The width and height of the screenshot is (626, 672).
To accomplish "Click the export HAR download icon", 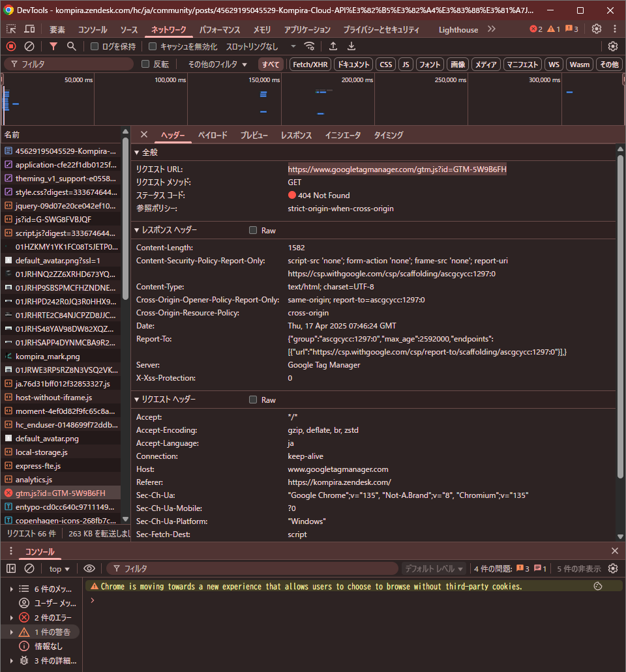I will point(351,46).
